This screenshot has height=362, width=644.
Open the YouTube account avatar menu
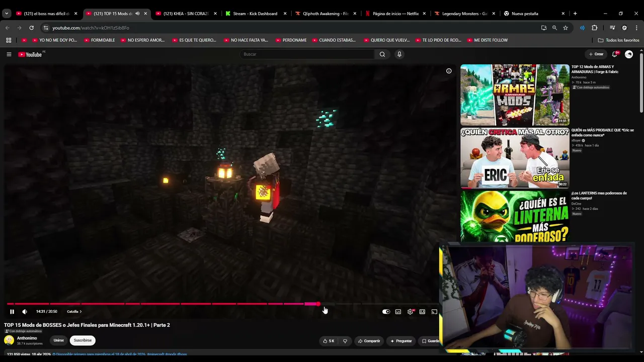(x=629, y=54)
